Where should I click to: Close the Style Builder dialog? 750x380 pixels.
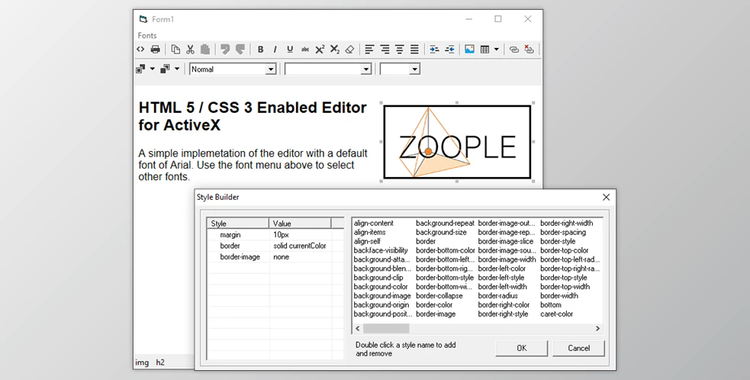point(606,197)
